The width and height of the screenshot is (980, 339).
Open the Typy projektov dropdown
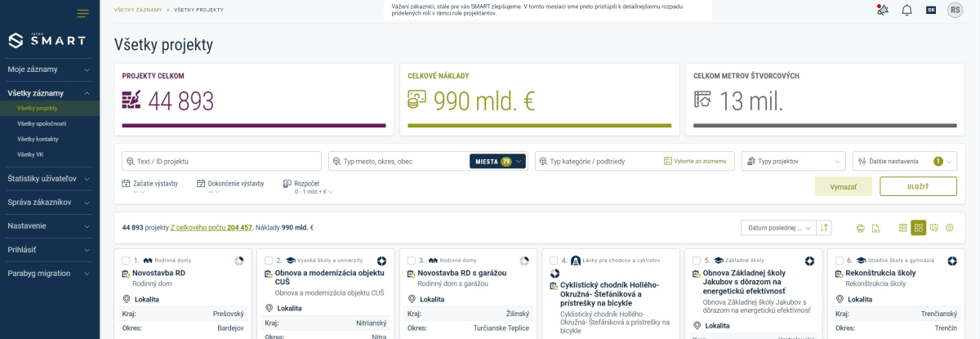pos(793,161)
